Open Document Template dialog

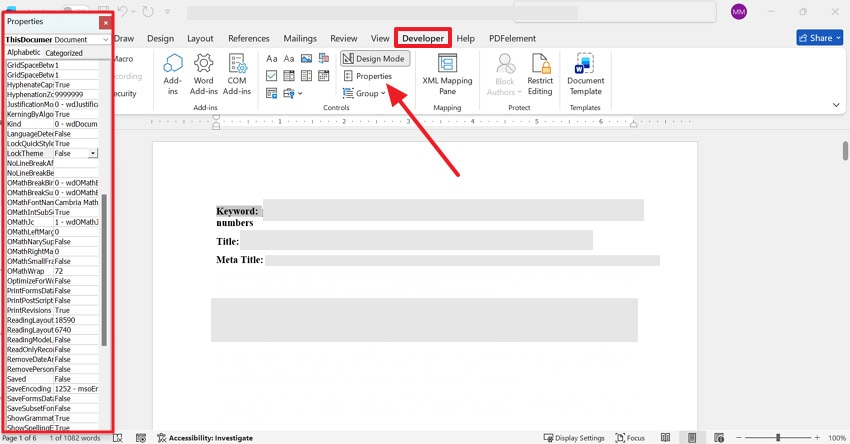585,74
